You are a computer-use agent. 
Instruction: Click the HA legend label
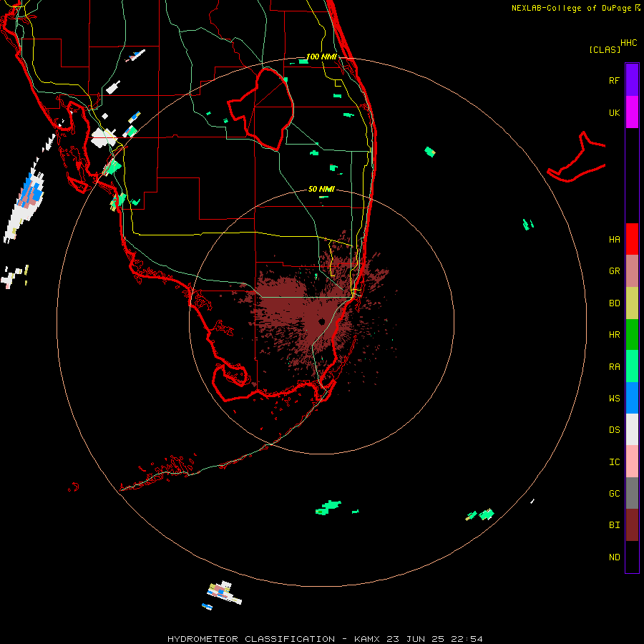pyautogui.click(x=614, y=240)
